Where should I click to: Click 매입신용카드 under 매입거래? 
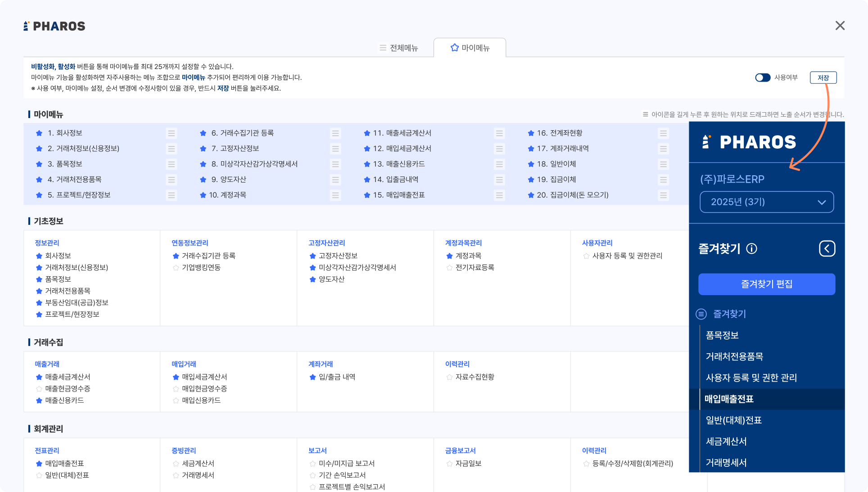point(201,401)
